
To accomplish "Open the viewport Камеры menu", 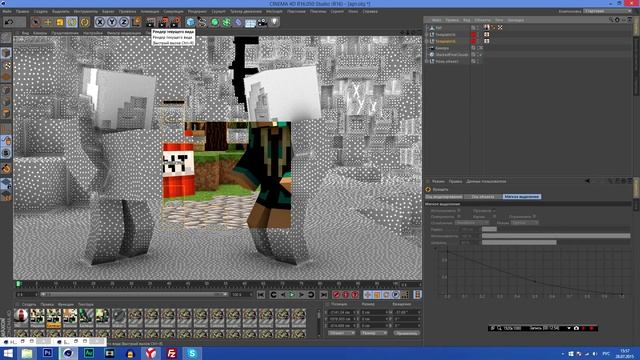I will pyautogui.click(x=40, y=33).
